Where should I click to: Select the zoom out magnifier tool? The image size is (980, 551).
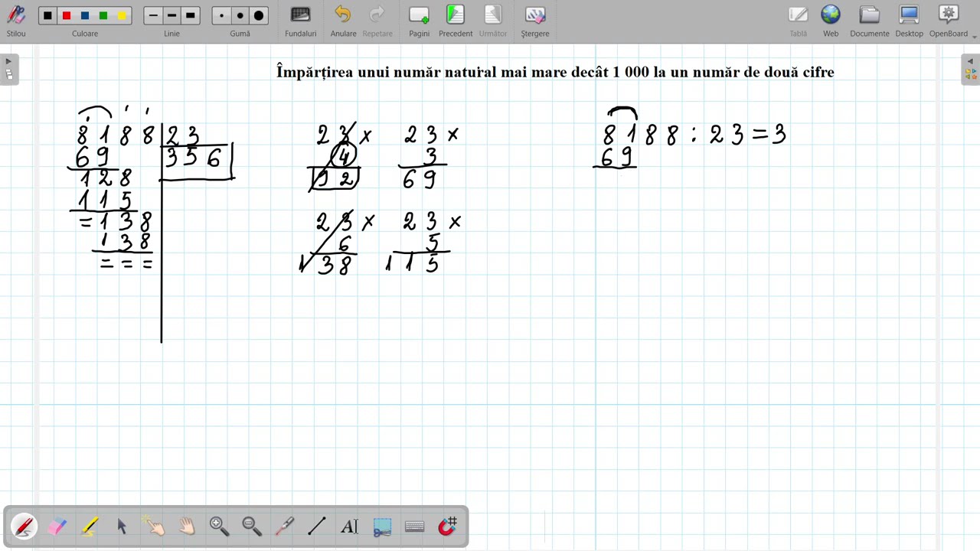252,527
